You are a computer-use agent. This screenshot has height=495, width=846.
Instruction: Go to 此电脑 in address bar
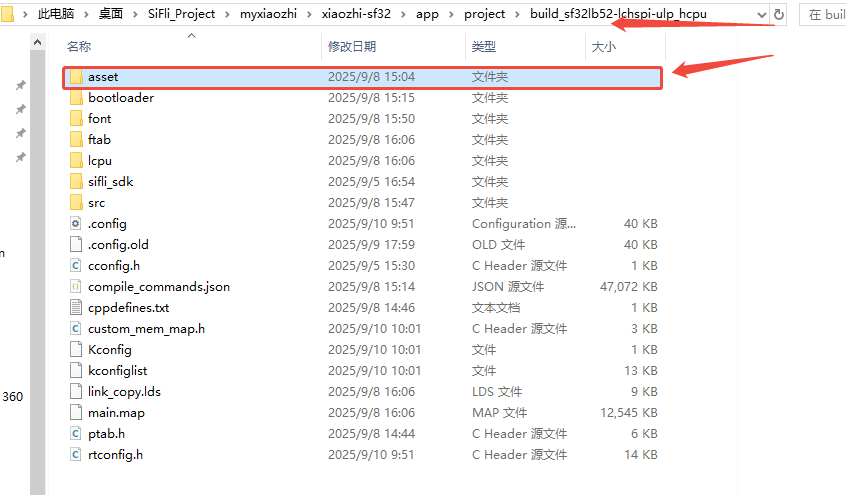[x=56, y=14]
